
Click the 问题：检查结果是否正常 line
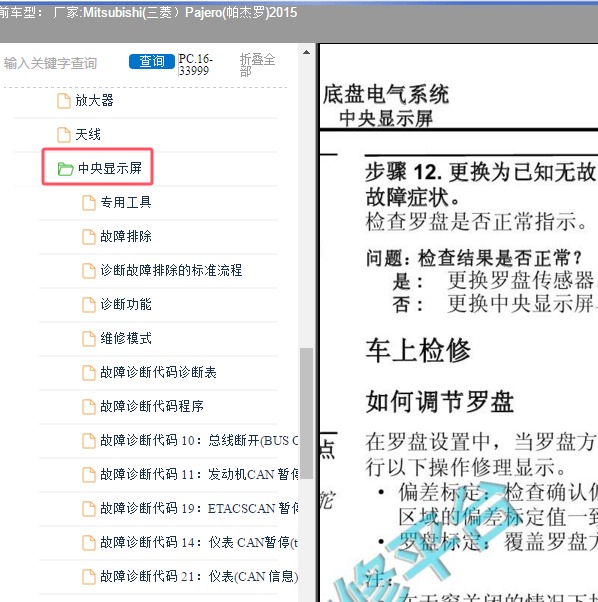pos(474,258)
